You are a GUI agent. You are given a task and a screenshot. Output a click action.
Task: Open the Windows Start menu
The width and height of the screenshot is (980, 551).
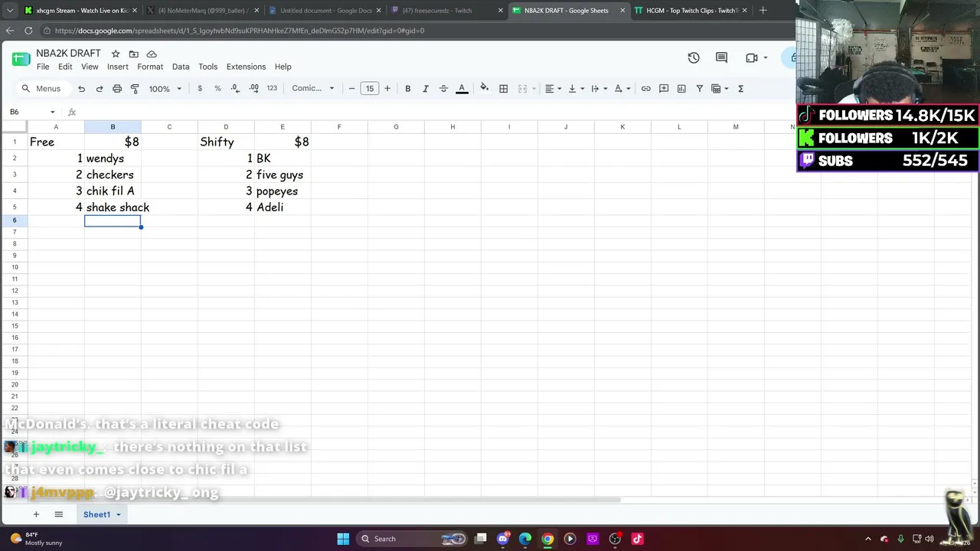tap(343, 539)
